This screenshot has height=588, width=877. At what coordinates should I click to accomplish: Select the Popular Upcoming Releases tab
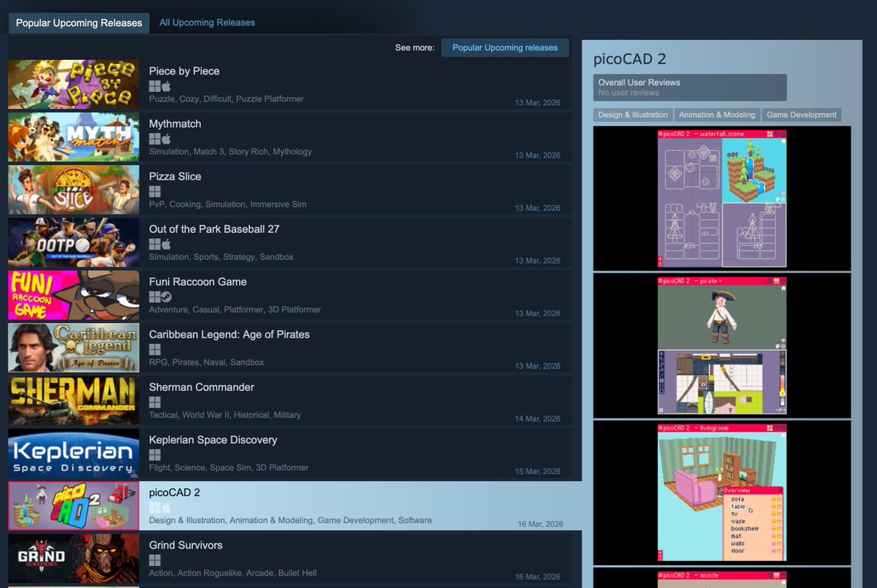point(78,23)
